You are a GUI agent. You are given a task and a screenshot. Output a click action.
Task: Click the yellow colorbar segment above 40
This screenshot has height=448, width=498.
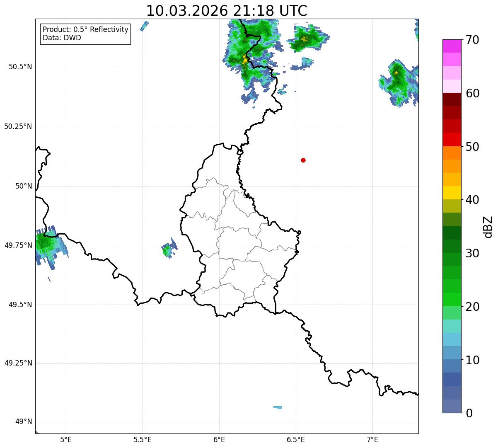click(x=452, y=193)
